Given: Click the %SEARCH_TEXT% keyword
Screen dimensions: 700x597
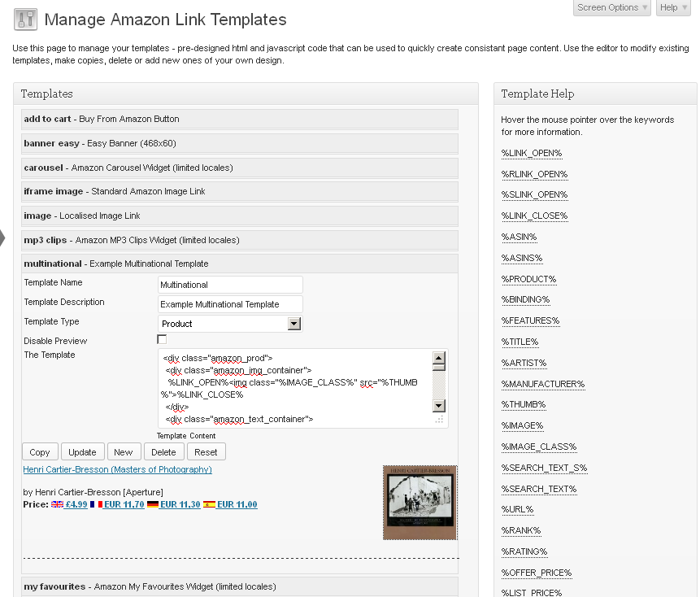Looking at the screenshot, I should pos(539,489).
